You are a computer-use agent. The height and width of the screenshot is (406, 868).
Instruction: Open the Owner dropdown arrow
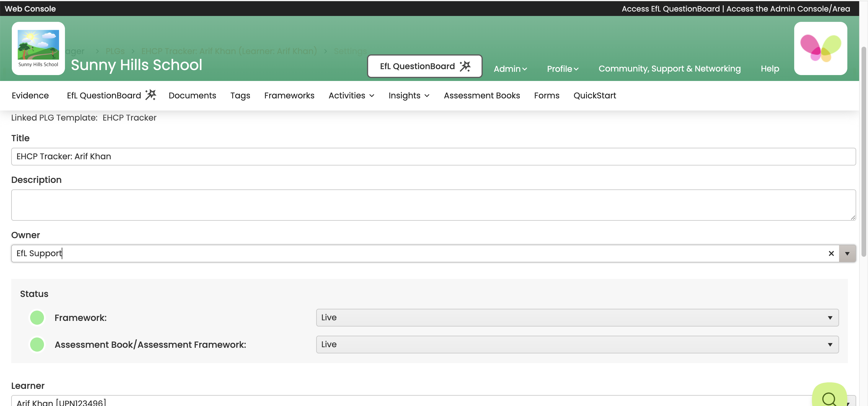[x=847, y=254]
